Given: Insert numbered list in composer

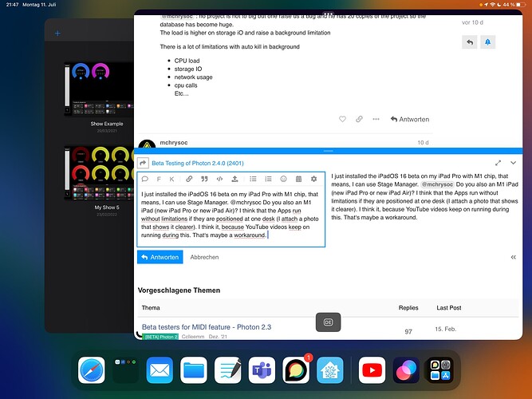Looking at the screenshot, I should pos(268,179).
